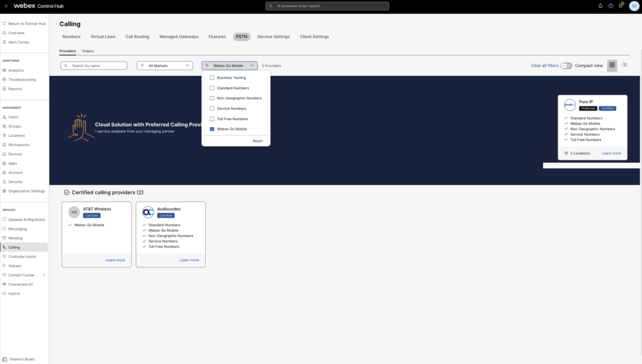Open Alert Center in the sidebar
The width and height of the screenshot is (642, 364).
tap(18, 42)
